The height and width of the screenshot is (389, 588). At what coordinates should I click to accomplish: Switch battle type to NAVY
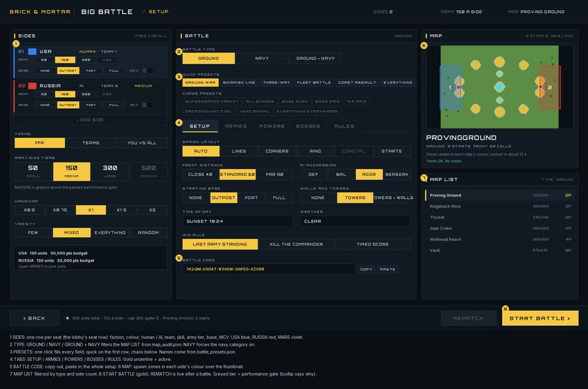tap(262, 58)
